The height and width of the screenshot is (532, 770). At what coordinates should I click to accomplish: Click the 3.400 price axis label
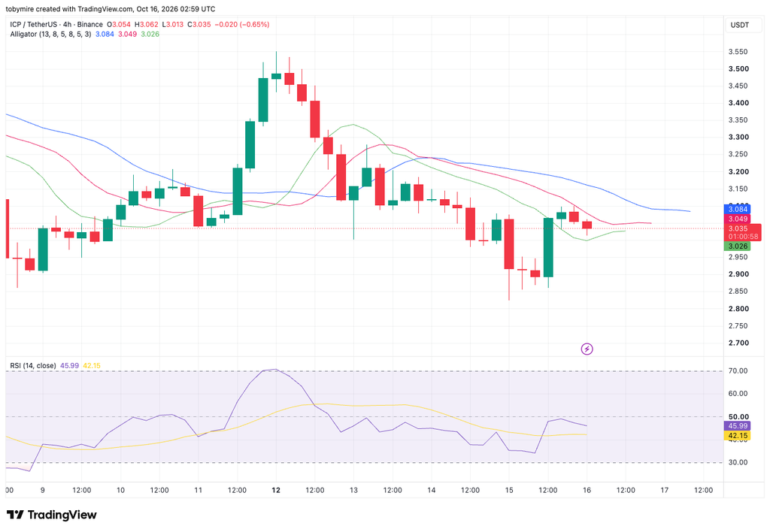738,103
